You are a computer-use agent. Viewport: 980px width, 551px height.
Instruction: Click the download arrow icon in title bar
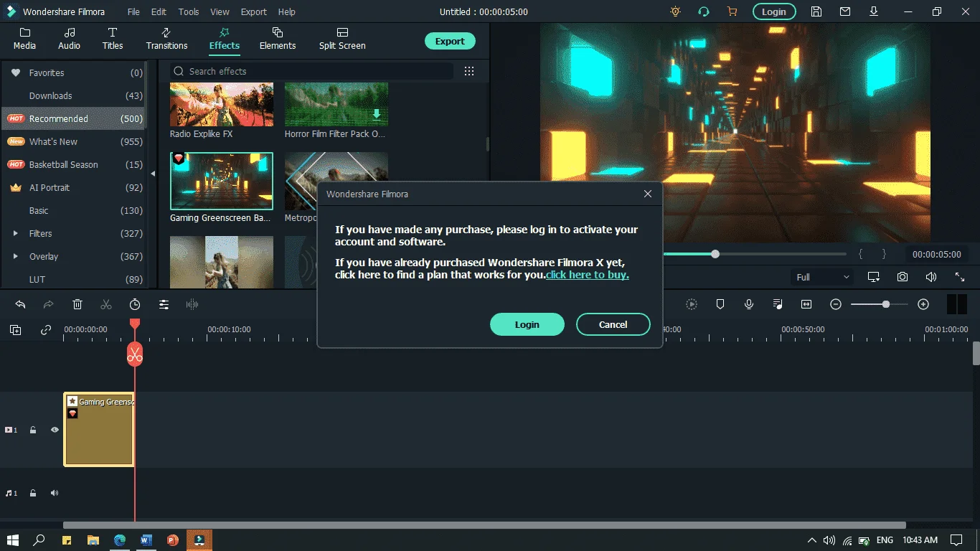click(874, 11)
